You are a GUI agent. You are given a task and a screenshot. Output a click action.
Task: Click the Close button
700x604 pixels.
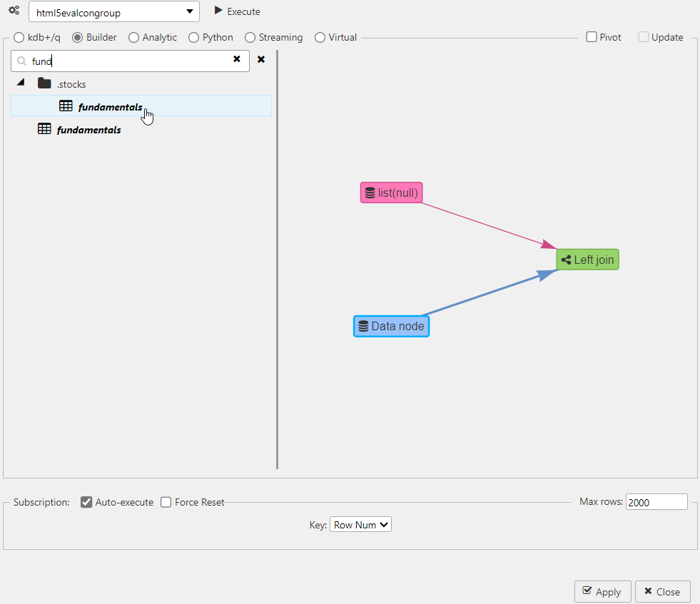pyautogui.click(x=662, y=591)
